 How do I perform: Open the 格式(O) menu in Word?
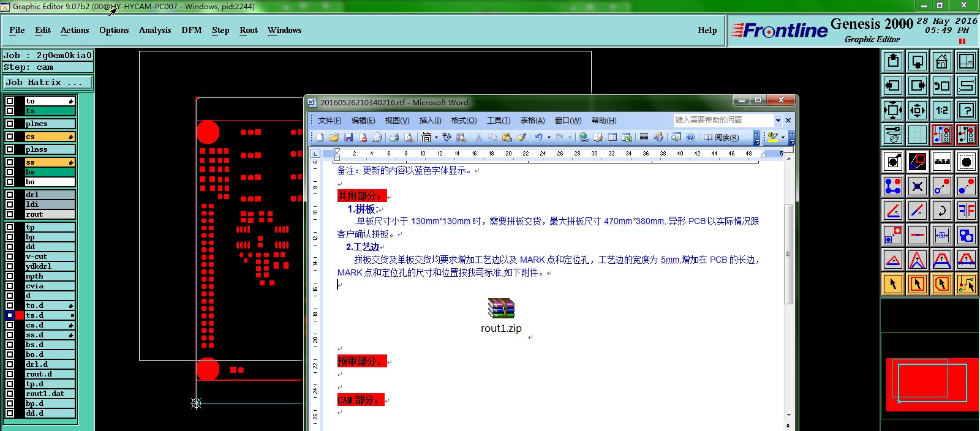(464, 121)
